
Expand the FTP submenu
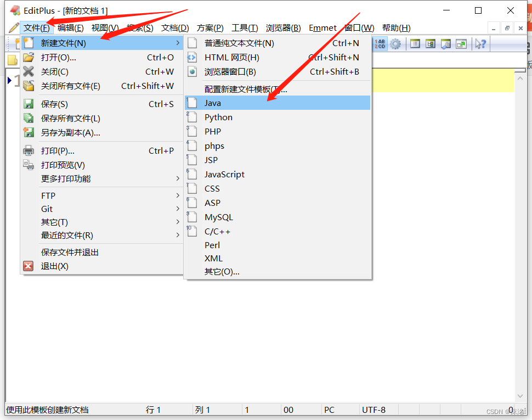[x=102, y=195]
